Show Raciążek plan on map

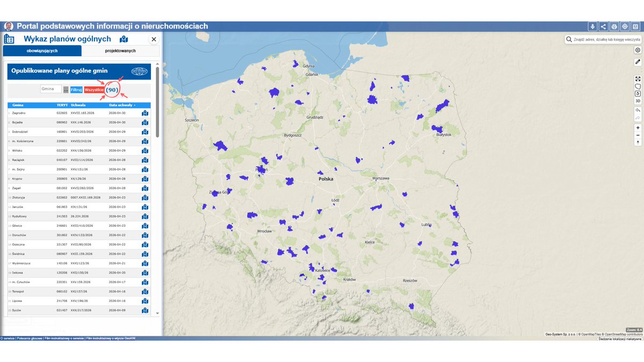pos(145,160)
